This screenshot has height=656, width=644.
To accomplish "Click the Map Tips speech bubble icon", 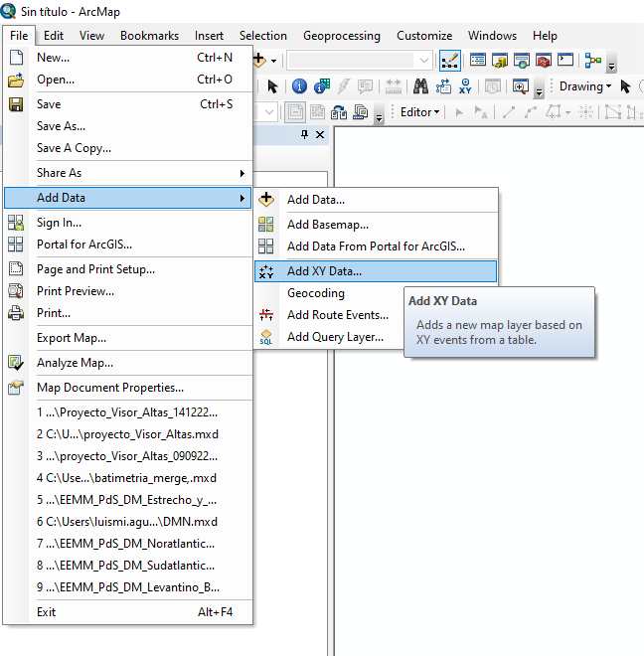I will tap(366, 86).
